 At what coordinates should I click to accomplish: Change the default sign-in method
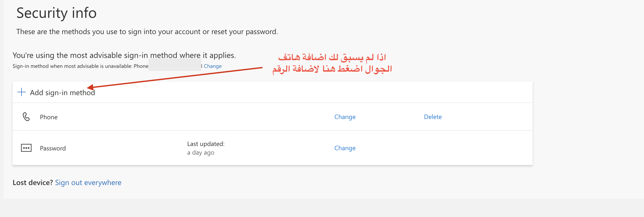coord(212,66)
